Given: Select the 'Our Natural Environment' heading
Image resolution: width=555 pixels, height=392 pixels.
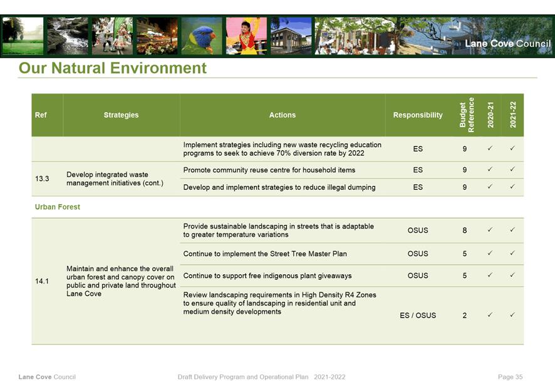Looking at the screenshot, I should point(113,68).
